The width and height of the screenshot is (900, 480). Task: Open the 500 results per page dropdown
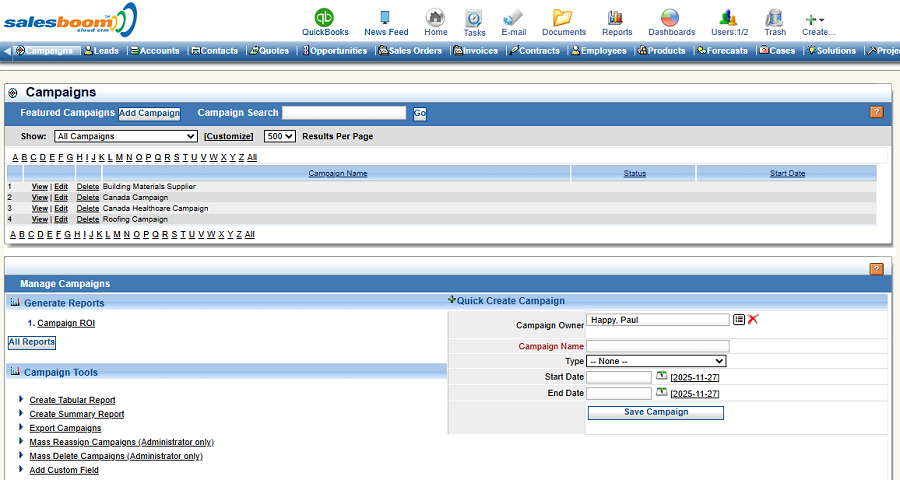279,136
